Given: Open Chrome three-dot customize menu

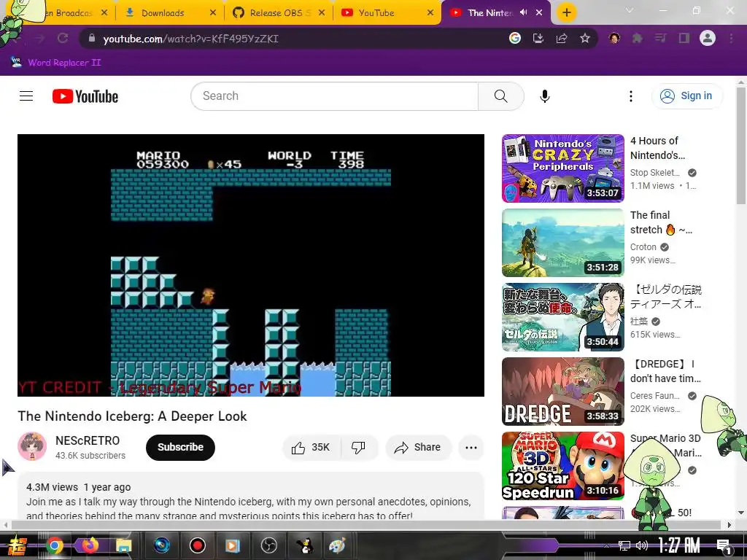Looking at the screenshot, I should click(x=731, y=38).
